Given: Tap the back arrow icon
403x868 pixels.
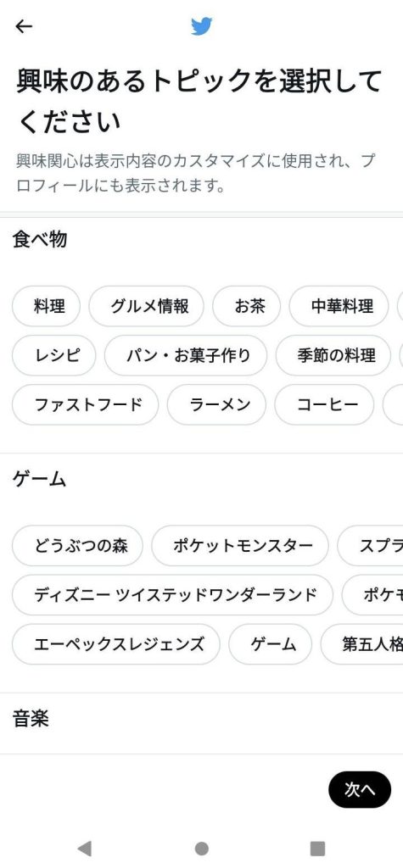Looking at the screenshot, I should [24, 26].
